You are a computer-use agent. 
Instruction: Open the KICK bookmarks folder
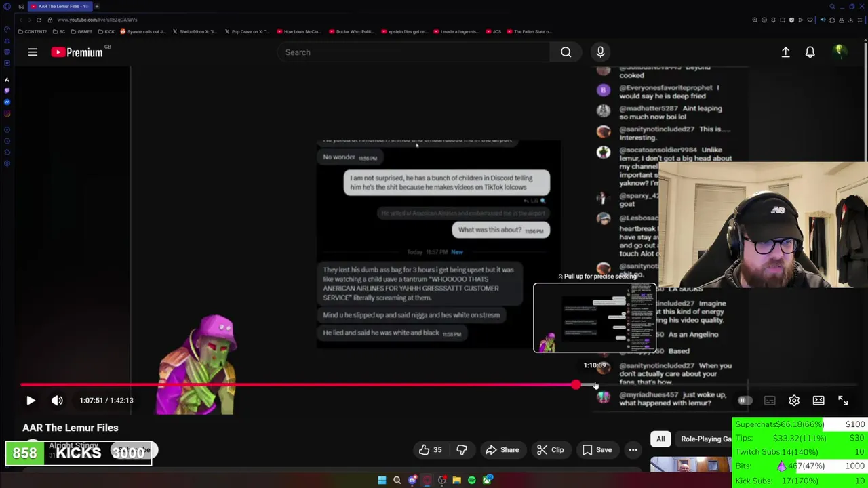(106, 31)
